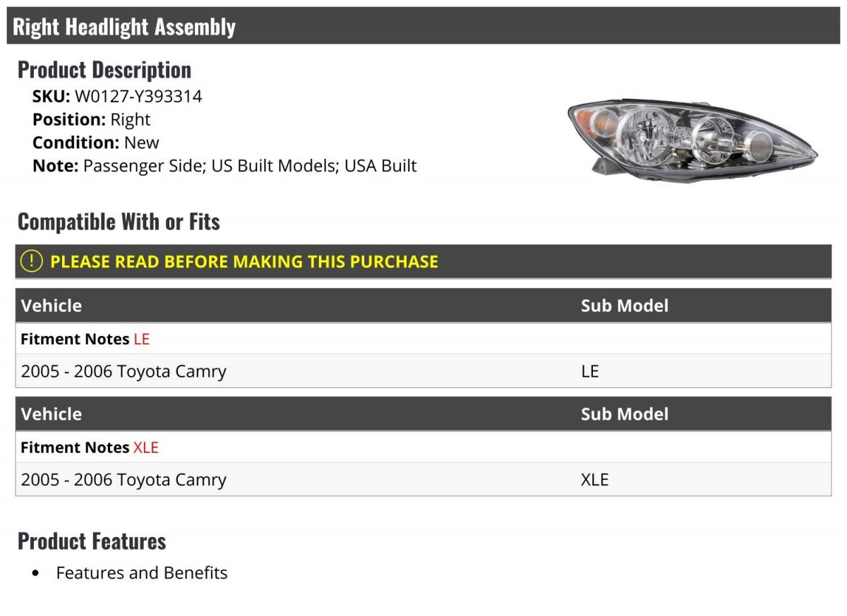Click the LE sub model cell
This screenshot has width=847, height=616.
click(590, 371)
